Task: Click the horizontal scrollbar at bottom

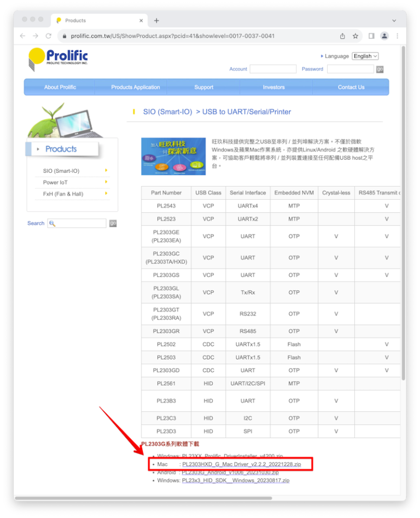Action: click(143, 498)
